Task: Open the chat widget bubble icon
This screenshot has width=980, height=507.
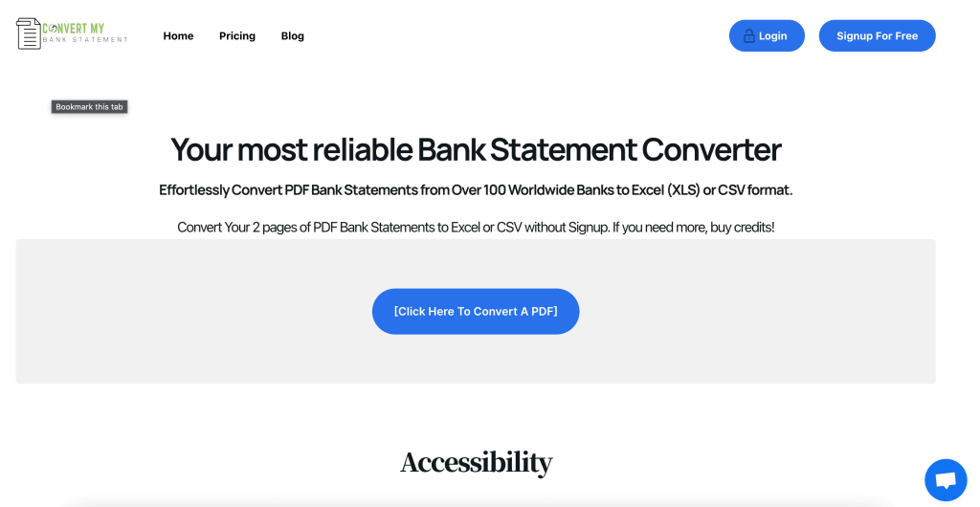Action: 946,480
